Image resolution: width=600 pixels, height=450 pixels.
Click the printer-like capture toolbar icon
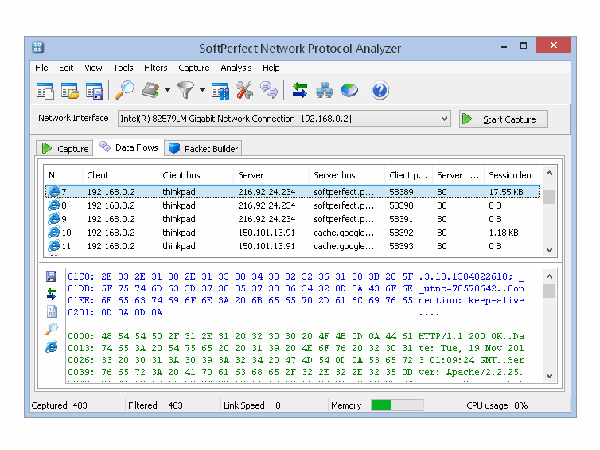point(151,90)
